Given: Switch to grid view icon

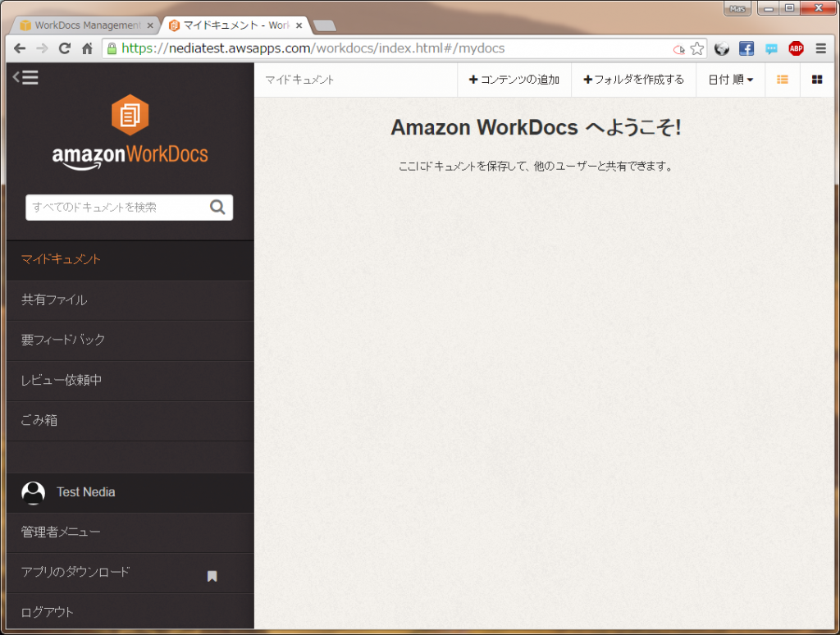Looking at the screenshot, I should point(817,80).
